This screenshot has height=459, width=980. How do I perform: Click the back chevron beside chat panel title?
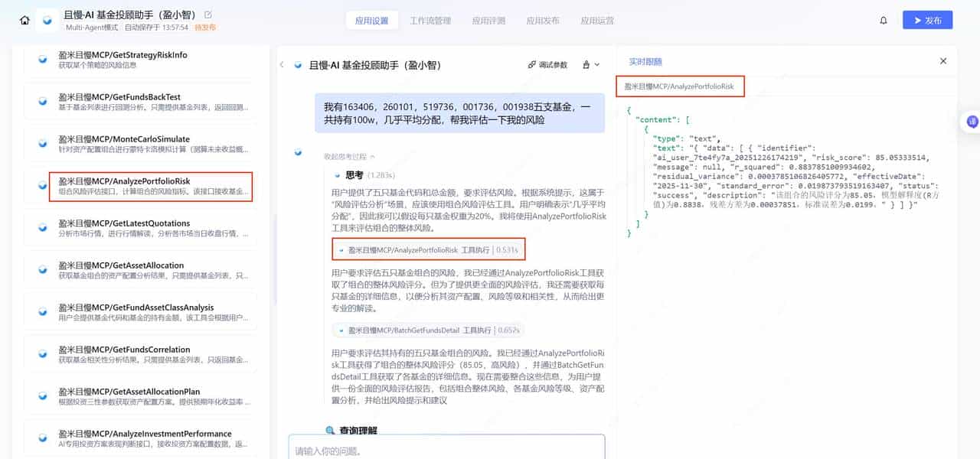pos(282,65)
